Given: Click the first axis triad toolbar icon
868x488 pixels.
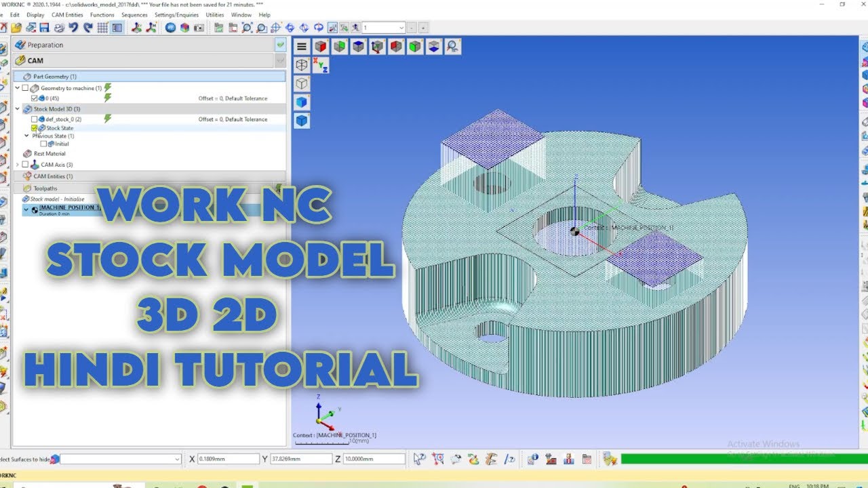Looking at the screenshot, I should click(x=137, y=28).
